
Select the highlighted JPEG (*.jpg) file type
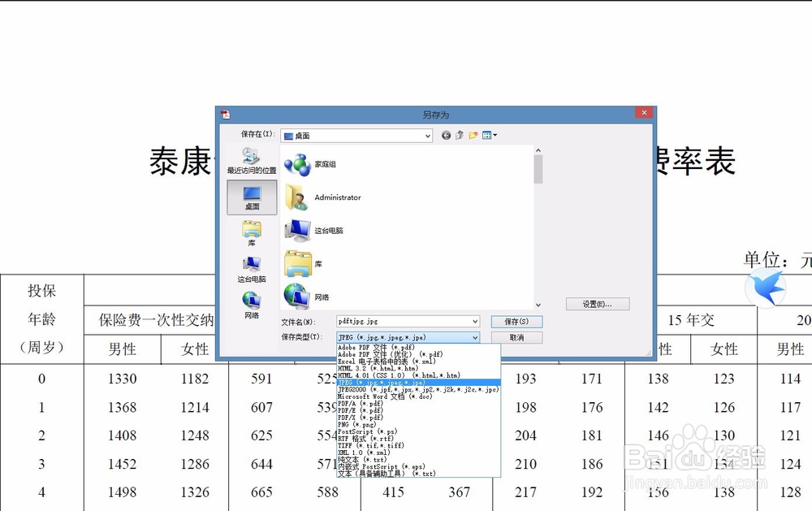click(x=418, y=383)
